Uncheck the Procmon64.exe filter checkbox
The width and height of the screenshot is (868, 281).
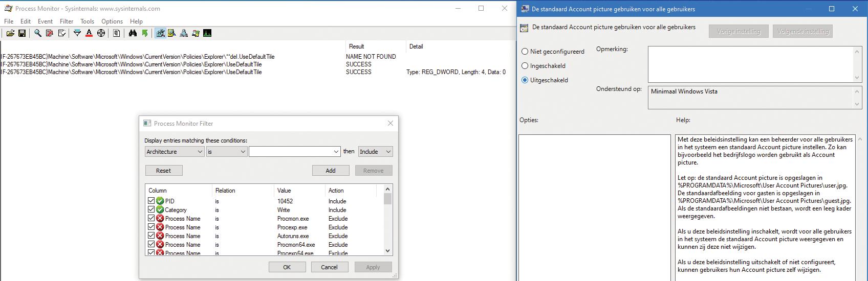click(151, 245)
